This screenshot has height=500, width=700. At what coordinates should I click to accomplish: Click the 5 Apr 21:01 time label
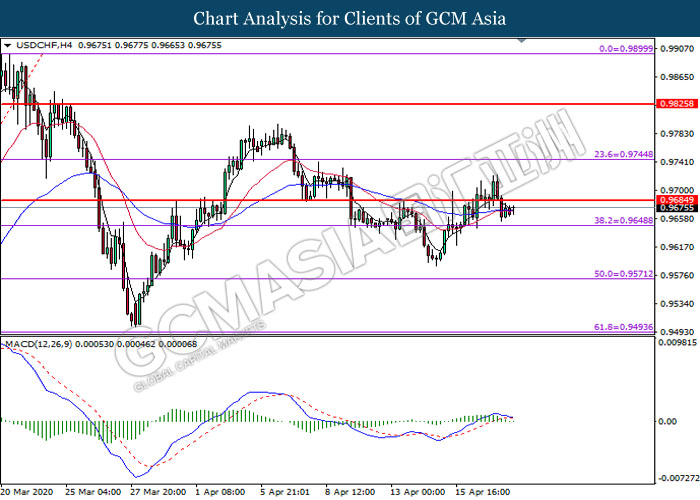pyautogui.click(x=285, y=492)
